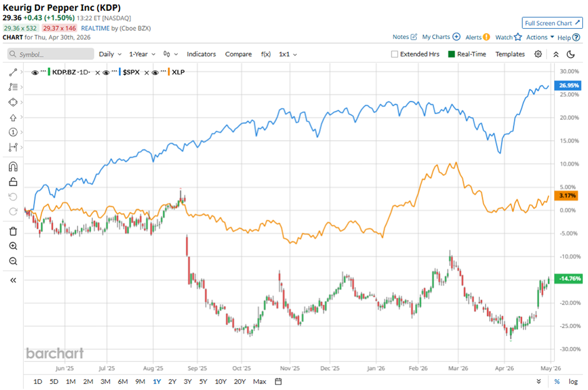Open the Daily frequency dropdown
Viewport: 588px width, 390px height.
pos(110,54)
